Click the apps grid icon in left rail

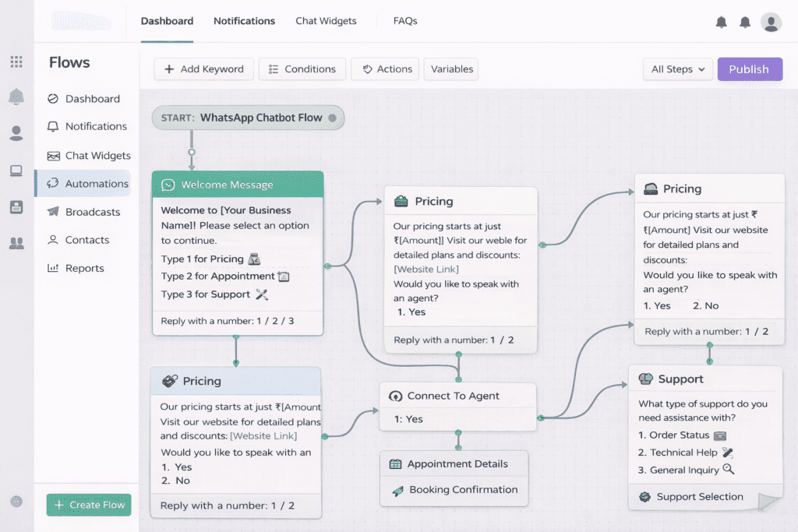click(x=16, y=62)
